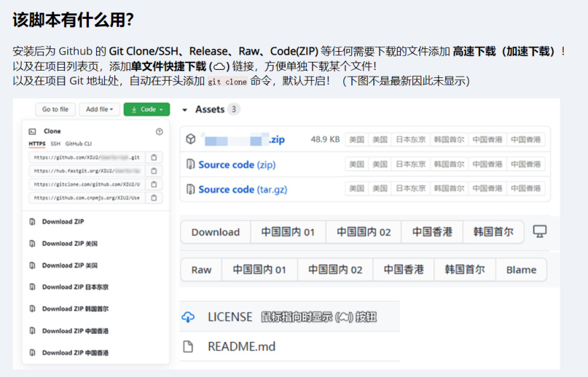Click 中国香港 in Raw row
This screenshot has width=588, height=377.
404,270
